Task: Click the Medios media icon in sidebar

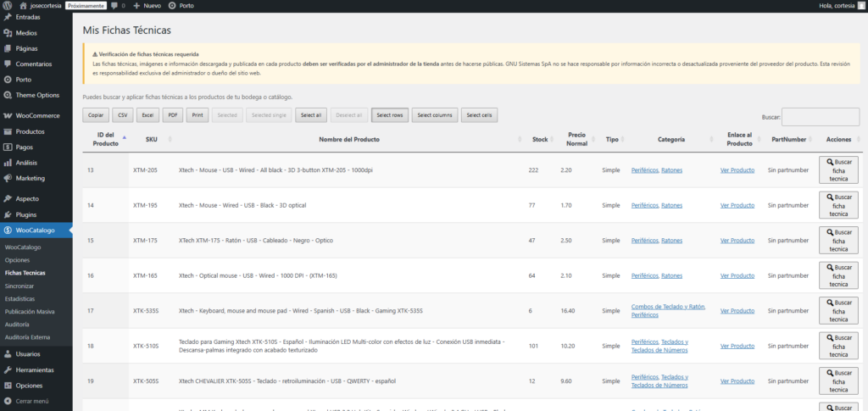Action: click(x=8, y=32)
